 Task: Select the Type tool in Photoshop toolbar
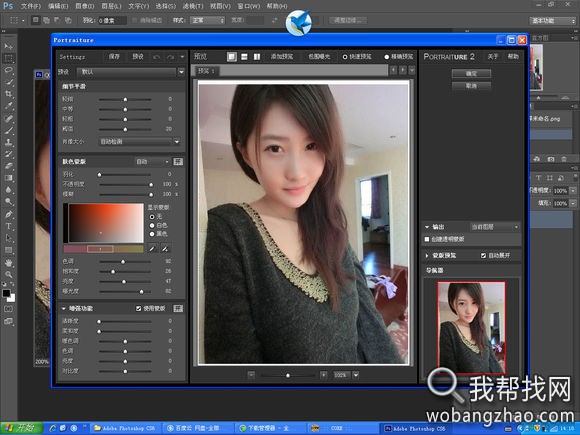point(9,226)
